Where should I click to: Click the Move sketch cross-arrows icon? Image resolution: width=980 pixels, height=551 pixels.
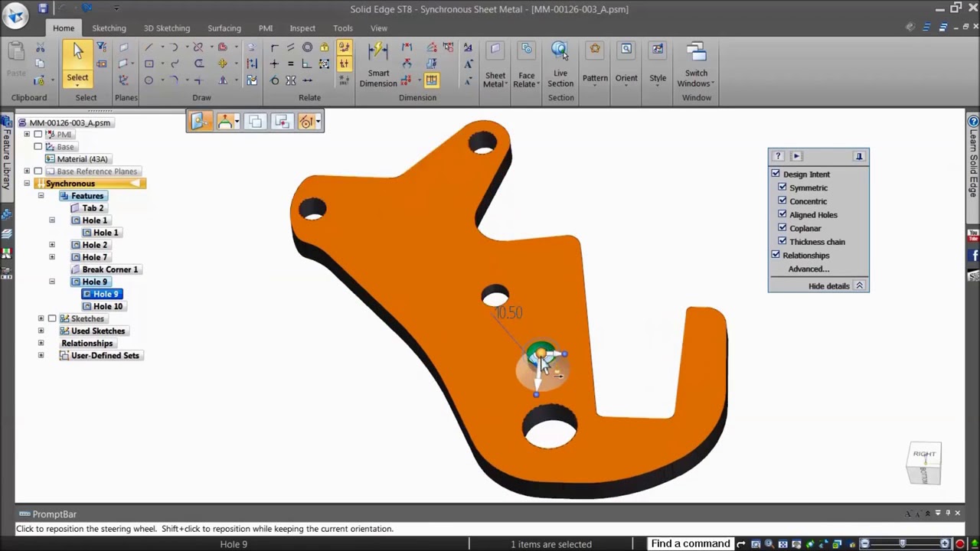click(x=222, y=64)
